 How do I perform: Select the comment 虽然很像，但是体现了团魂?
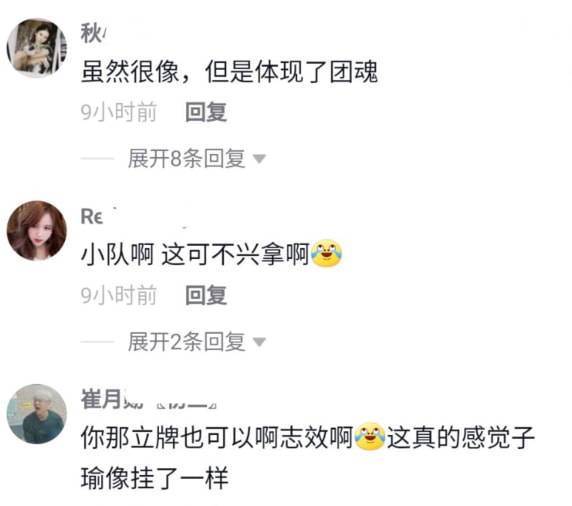[229, 72]
